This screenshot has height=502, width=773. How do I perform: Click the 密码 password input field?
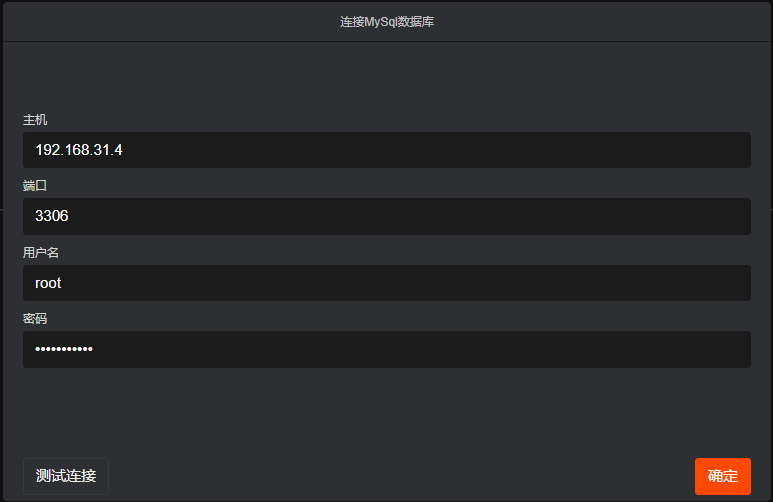click(386, 349)
